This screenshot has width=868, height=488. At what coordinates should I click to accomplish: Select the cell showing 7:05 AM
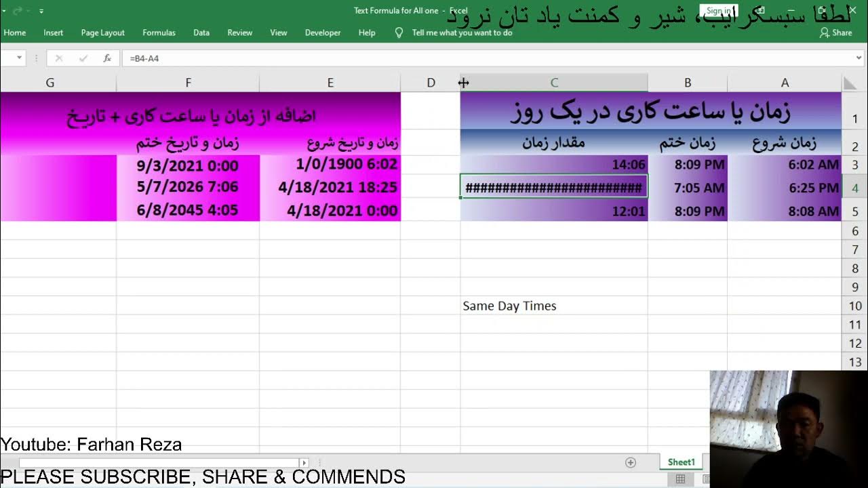pos(688,187)
